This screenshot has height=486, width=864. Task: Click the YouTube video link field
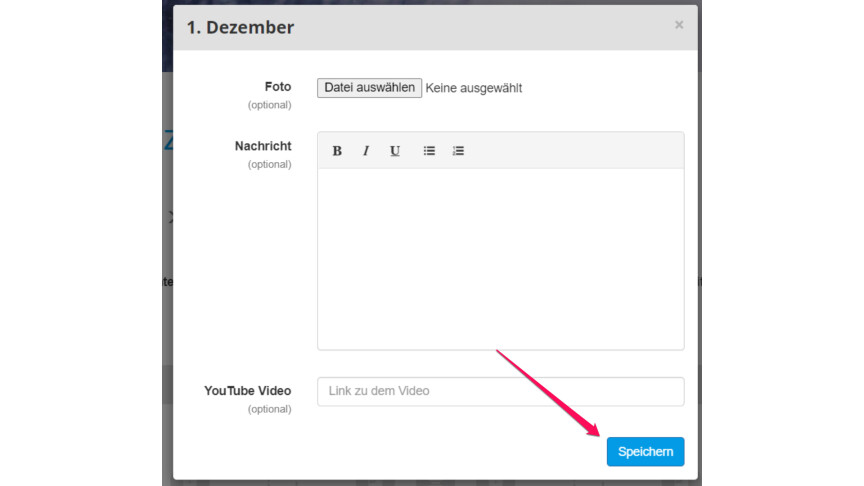500,391
